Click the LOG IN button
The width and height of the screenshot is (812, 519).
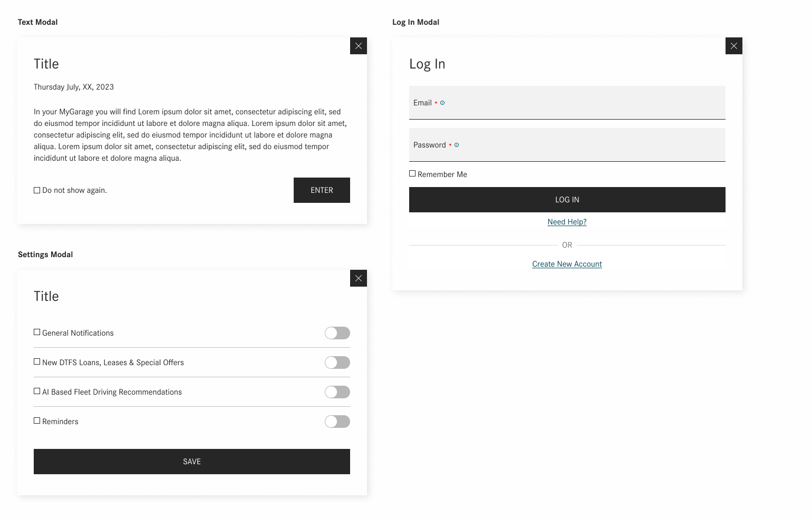coord(567,200)
